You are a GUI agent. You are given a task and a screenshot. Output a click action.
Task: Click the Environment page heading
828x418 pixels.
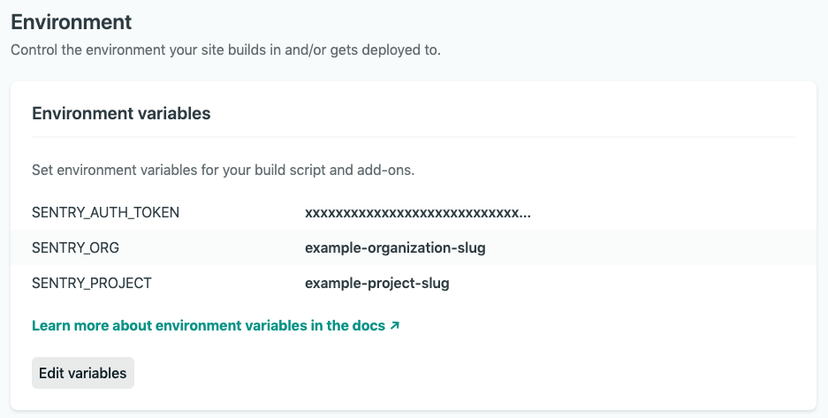pyautogui.click(x=71, y=22)
